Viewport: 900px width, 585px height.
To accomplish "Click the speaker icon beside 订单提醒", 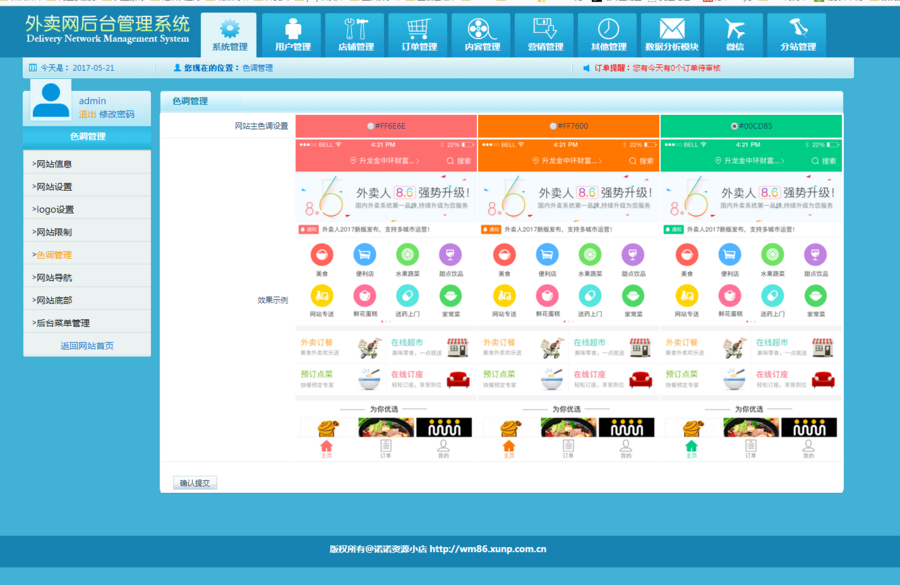I will pos(586,68).
